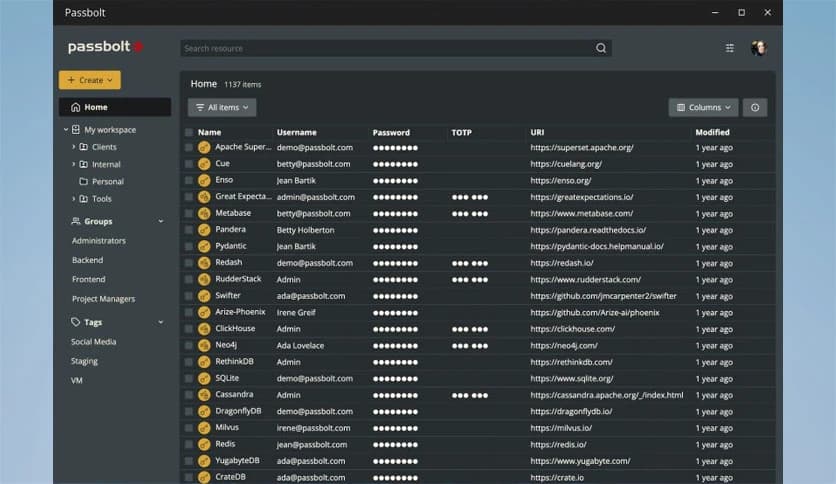Expand the Tools folder arrow

74,199
